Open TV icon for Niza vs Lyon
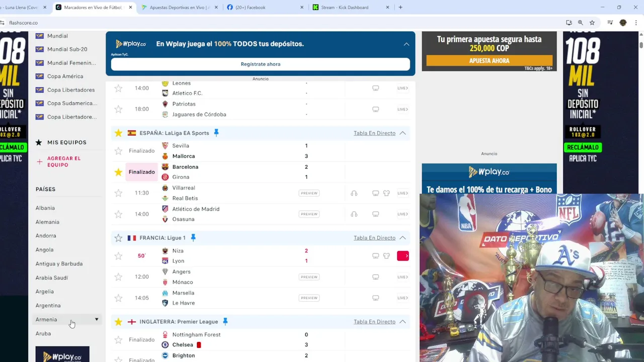This screenshot has height=362, width=644. click(x=375, y=256)
